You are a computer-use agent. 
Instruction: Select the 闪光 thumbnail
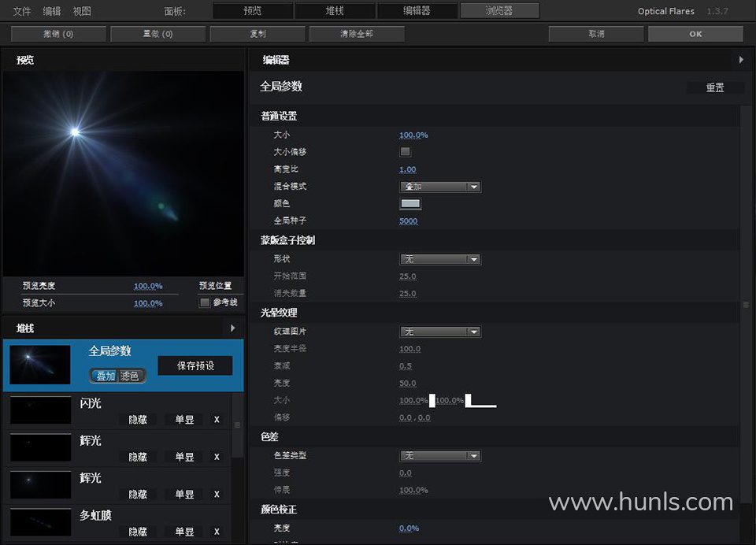coord(40,410)
